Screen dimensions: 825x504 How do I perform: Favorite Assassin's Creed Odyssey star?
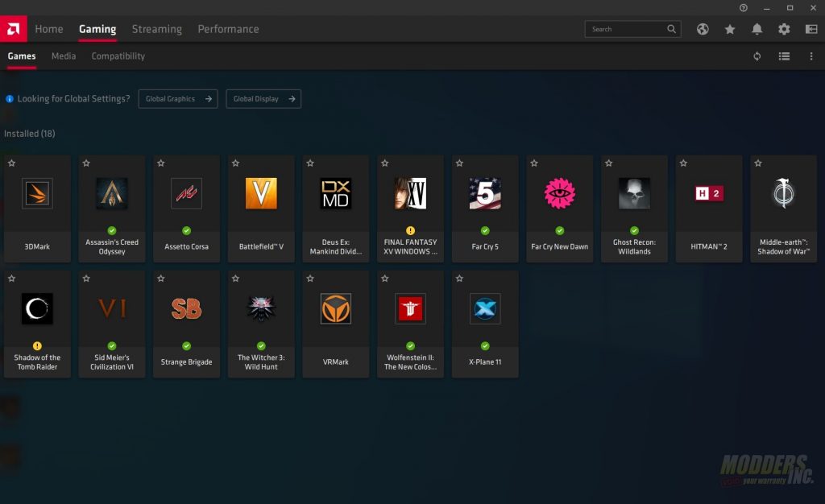click(86, 163)
